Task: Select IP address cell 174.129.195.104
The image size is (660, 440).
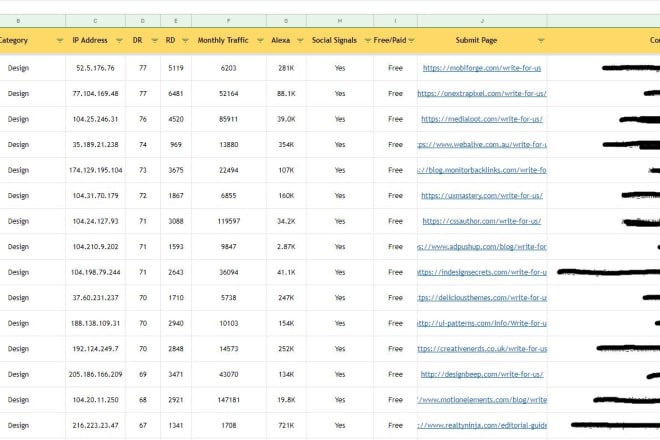Action: pyautogui.click(x=95, y=170)
